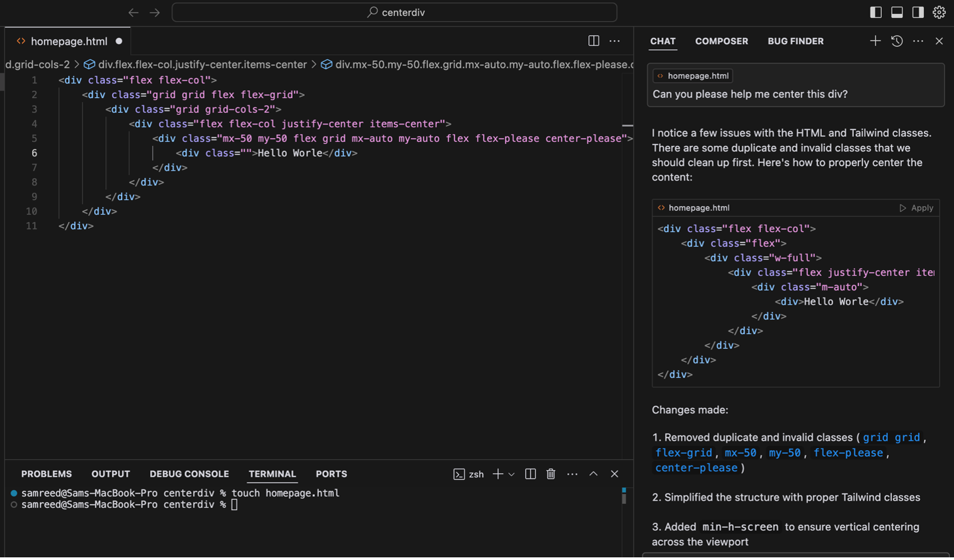Click the flex-grid inline code reference
Screen dimensions: 954x560
683,453
